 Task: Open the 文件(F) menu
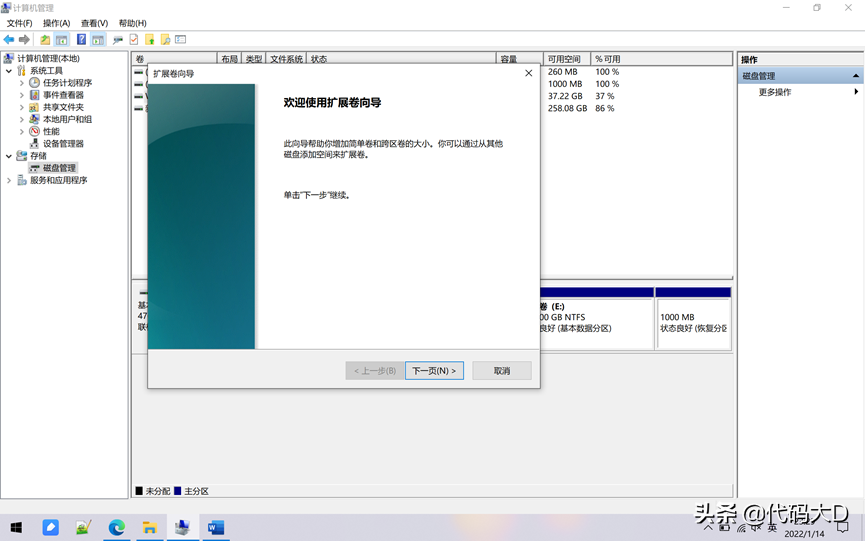(x=19, y=23)
